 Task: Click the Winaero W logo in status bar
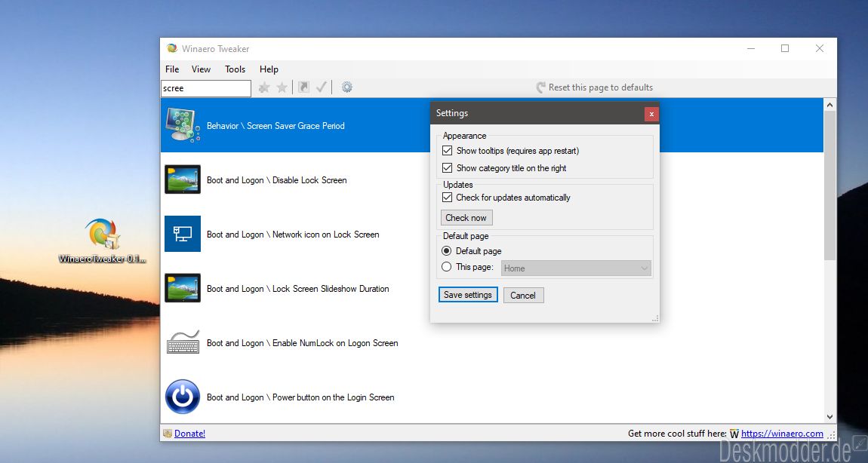click(x=734, y=434)
